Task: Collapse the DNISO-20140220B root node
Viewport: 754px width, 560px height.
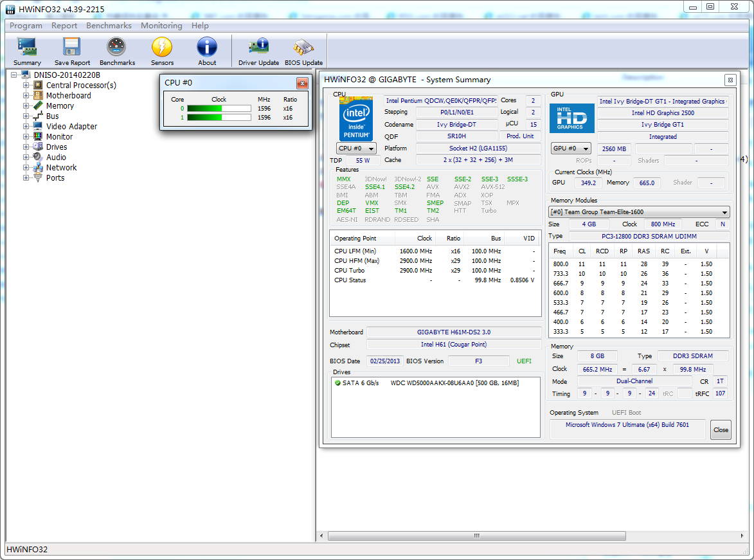Action: pos(14,75)
